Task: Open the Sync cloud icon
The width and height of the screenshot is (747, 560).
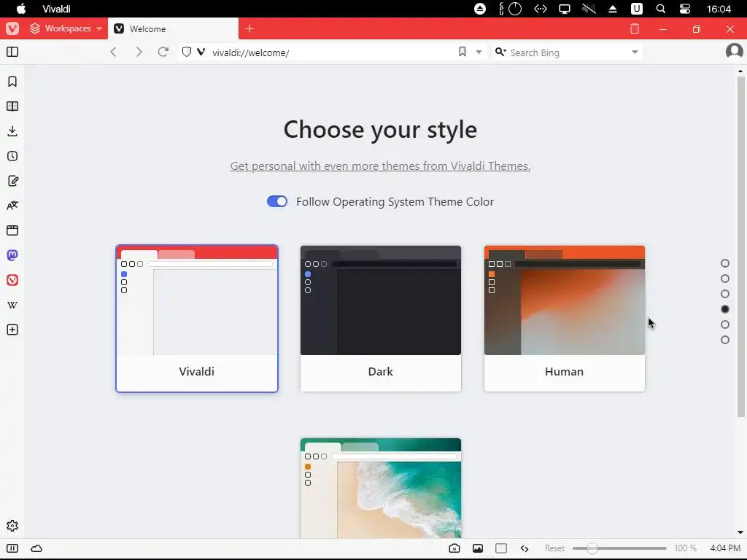Action: (36, 548)
